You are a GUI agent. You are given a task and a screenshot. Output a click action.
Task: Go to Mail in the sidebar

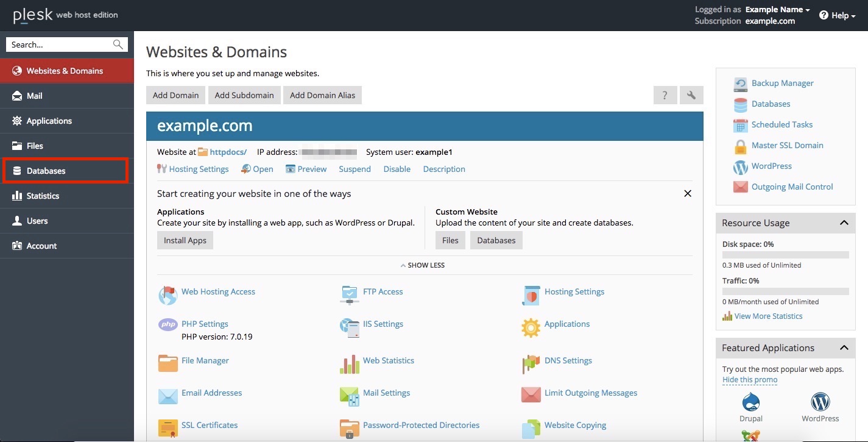coord(67,96)
